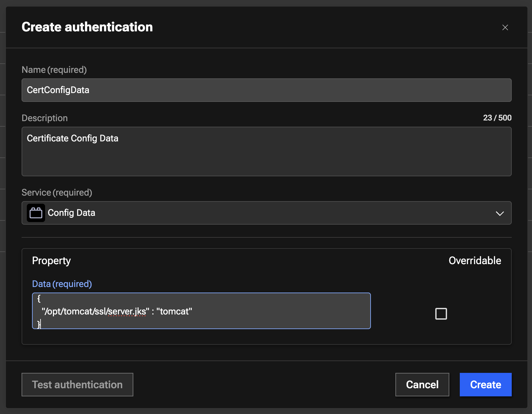Enable the Overridable checkbox for Data
The image size is (532, 414).
[441, 314]
